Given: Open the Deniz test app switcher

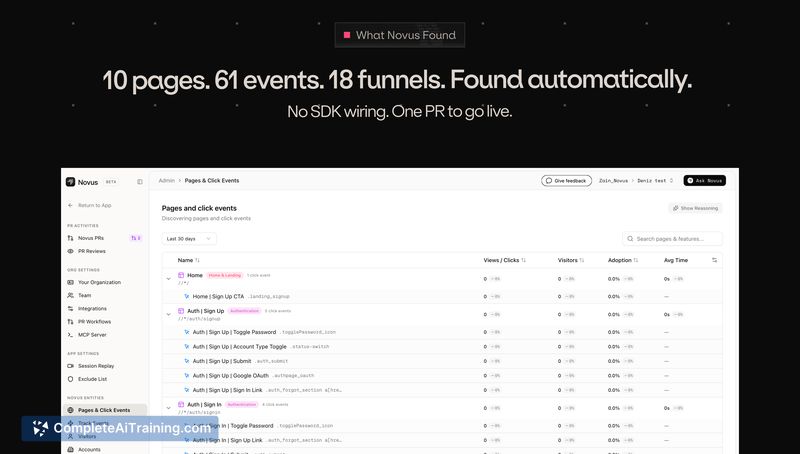Looking at the screenshot, I should click(655, 181).
